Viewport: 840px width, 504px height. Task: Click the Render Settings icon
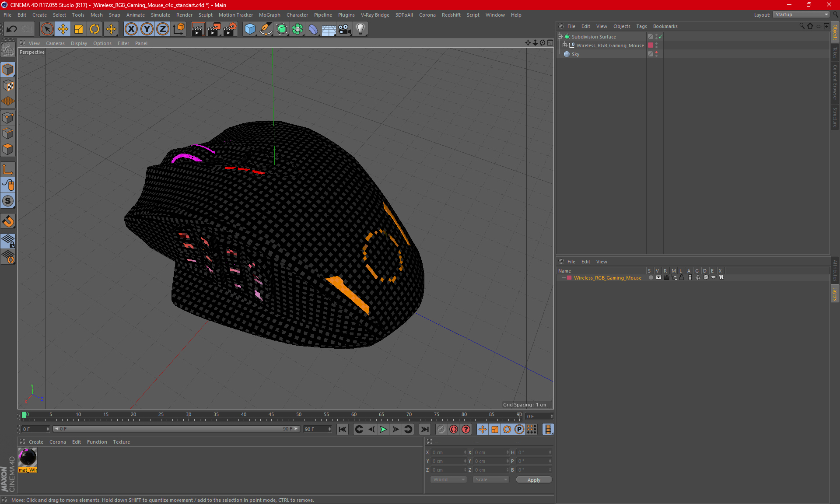pyautogui.click(x=230, y=28)
